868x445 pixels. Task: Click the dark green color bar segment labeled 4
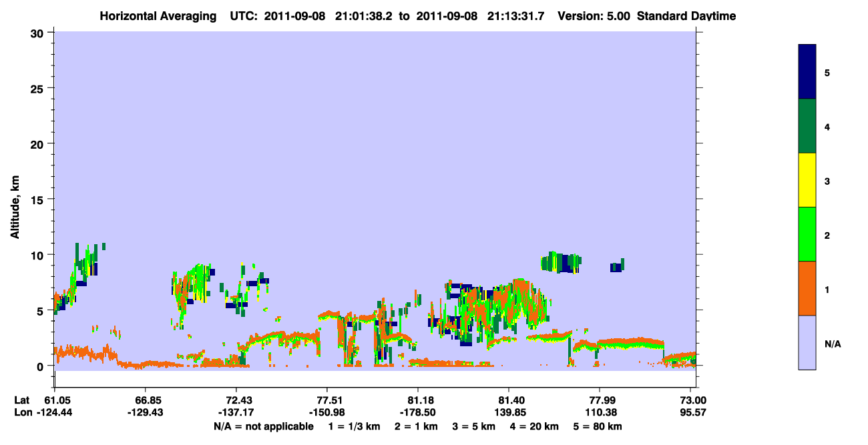coord(807,126)
